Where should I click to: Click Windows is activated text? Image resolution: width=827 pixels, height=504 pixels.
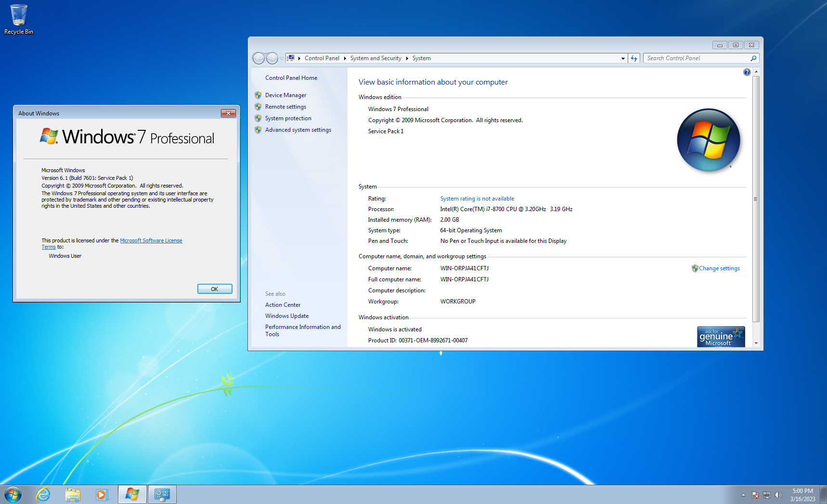395,329
